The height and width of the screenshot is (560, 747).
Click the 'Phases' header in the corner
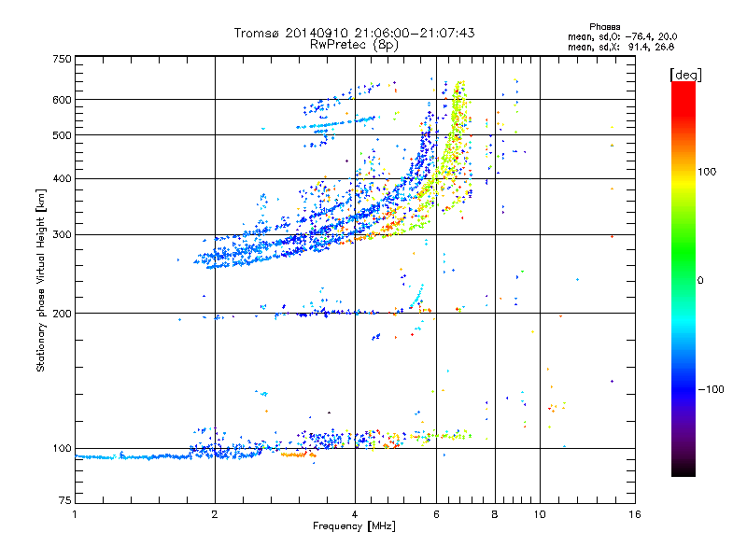tap(604, 27)
